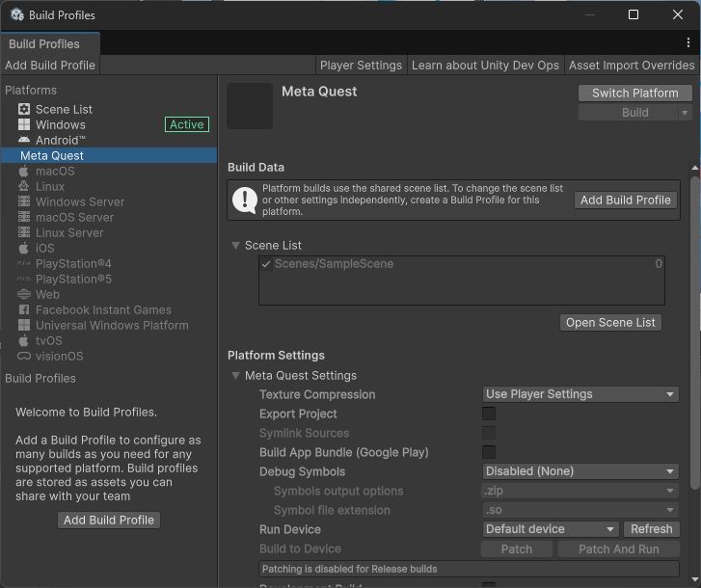Click the Meta Quest platform thumbnail
Image resolution: width=701 pixels, height=588 pixels.
[250, 106]
